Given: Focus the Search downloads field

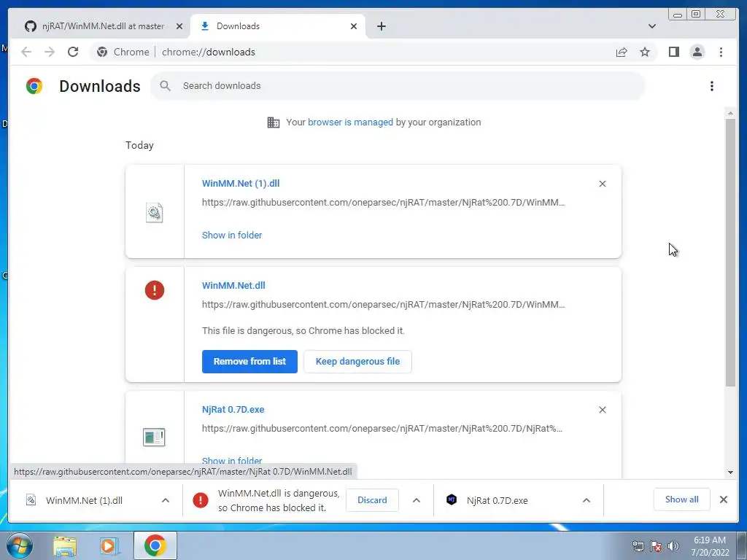Looking at the screenshot, I should tap(398, 86).
